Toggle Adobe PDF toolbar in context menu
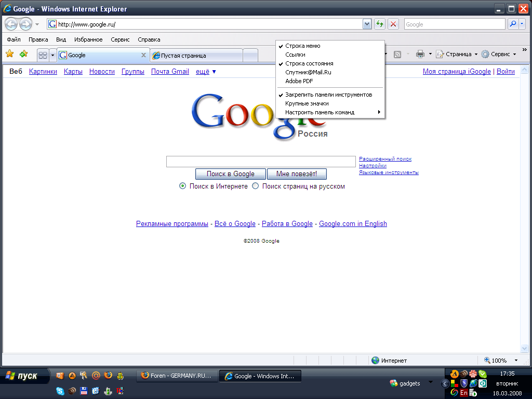 330,81
